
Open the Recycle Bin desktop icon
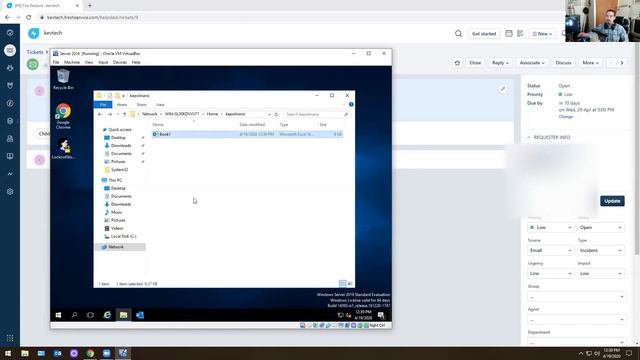tap(63, 79)
